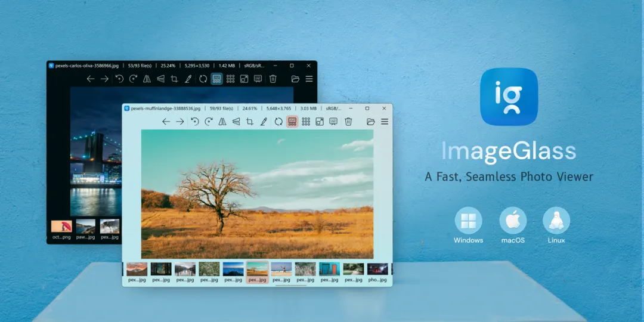Select the mountain sunset thumbnail, light window
The width and height of the screenshot is (644, 322).
point(137,273)
